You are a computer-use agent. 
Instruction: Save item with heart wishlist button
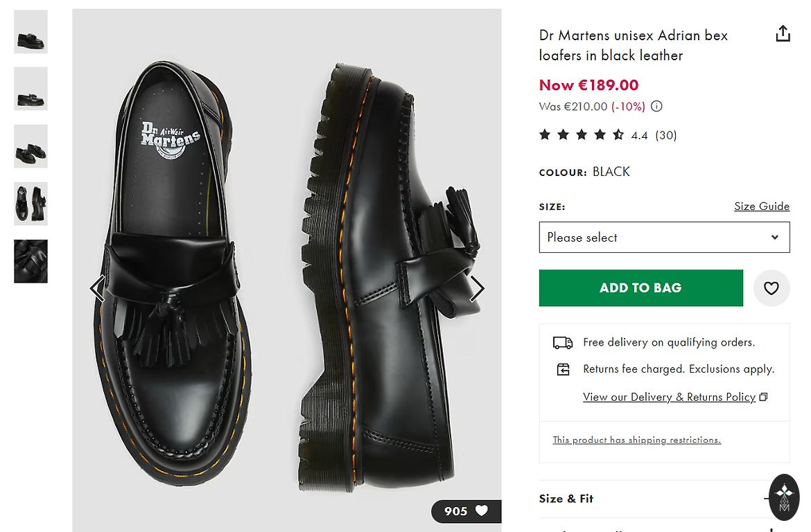pyautogui.click(x=771, y=288)
